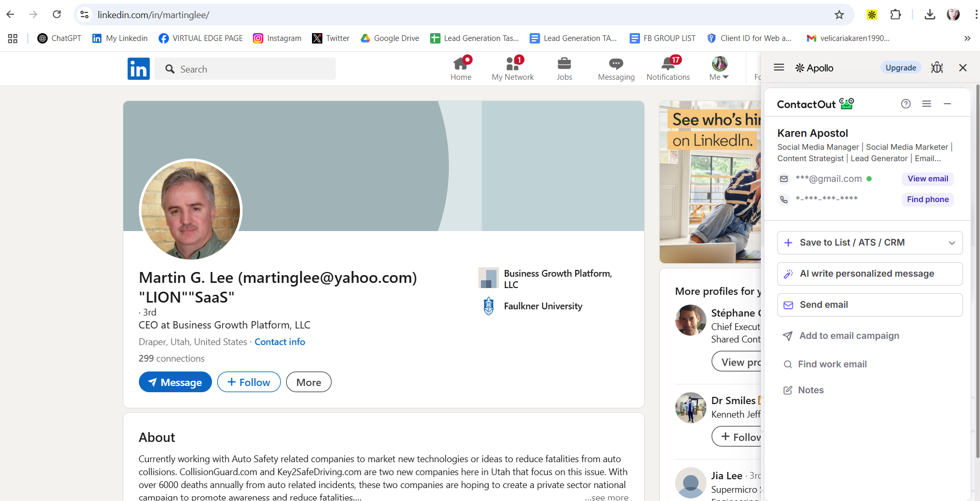This screenshot has width=980, height=501.
Task: Open the Twitter bookmark
Action: pyautogui.click(x=331, y=38)
